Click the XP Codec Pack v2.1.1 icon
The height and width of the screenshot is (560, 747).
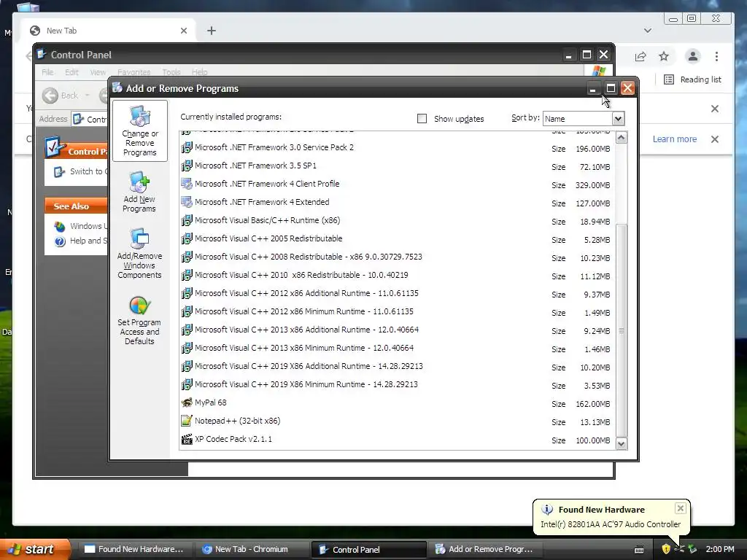pyautogui.click(x=187, y=439)
